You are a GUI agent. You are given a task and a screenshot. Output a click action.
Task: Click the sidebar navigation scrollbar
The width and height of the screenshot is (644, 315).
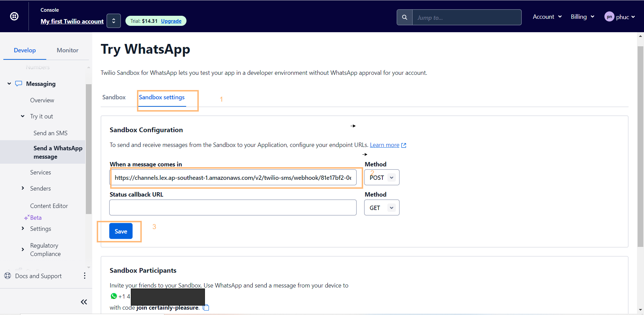coord(89,149)
